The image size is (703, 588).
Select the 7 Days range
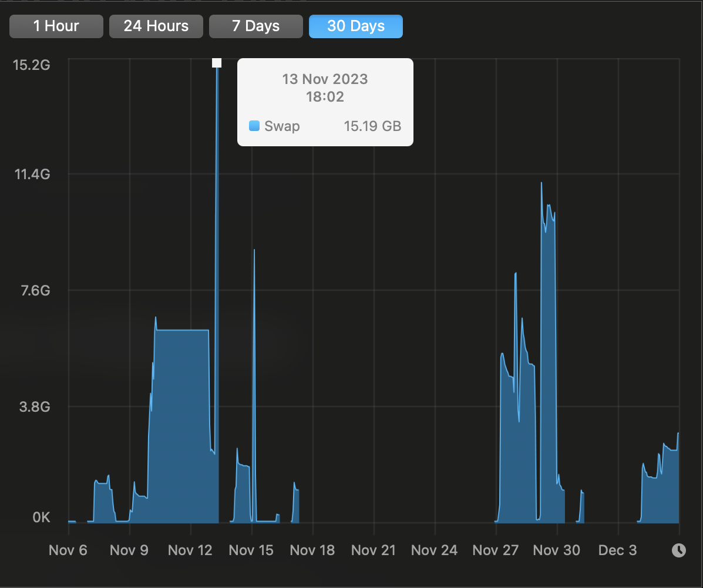[255, 26]
